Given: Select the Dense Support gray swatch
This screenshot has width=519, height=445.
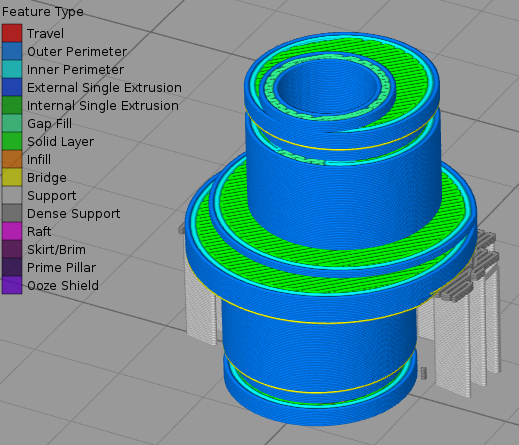Looking at the screenshot, I should tap(12, 213).
